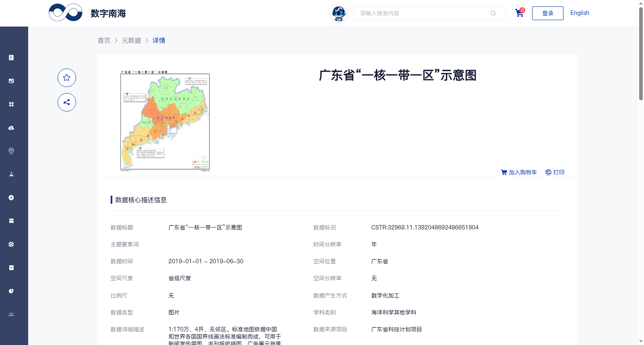Image resolution: width=644 pixels, height=345 pixels.
Task: Click 详情 breadcrumb item
Action: (x=159, y=40)
